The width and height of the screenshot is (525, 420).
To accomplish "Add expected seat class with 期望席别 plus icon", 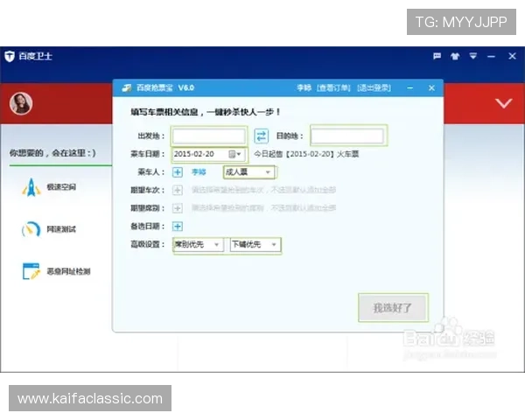I will [178, 208].
